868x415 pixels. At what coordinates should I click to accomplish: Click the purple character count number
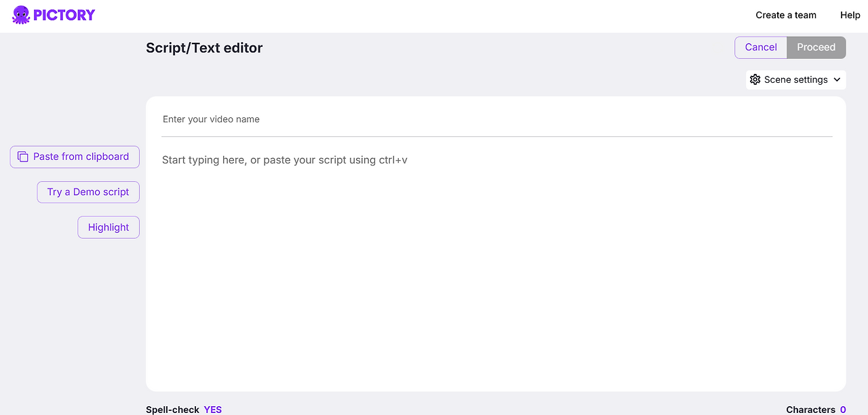coord(843,410)
